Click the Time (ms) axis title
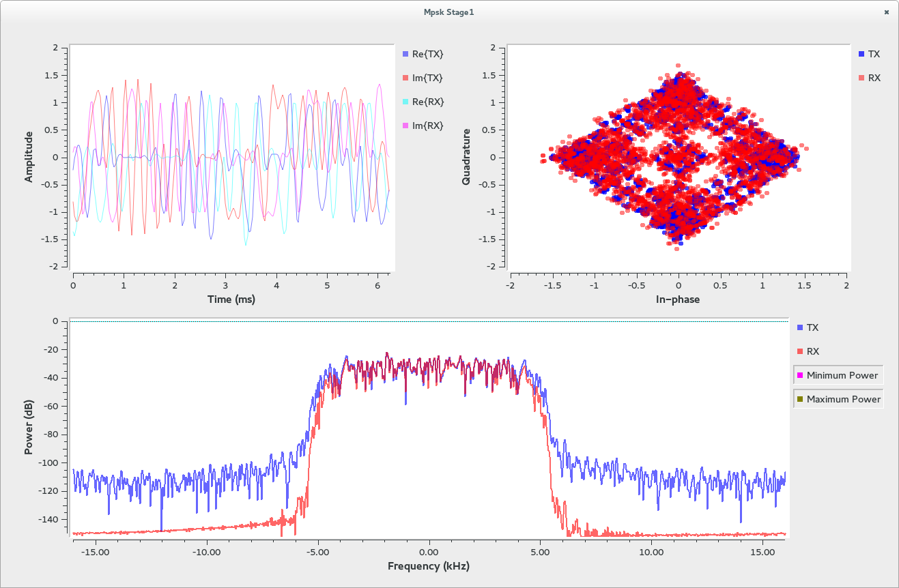The image size is (899, 588). coord(232,299)
